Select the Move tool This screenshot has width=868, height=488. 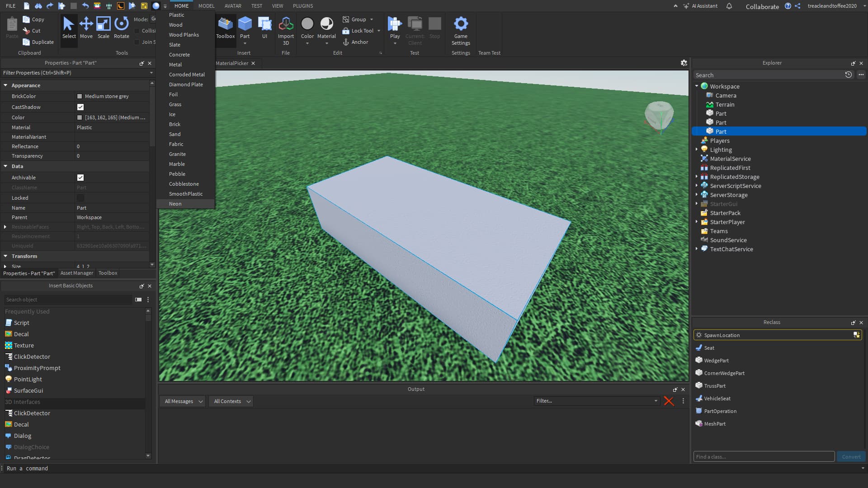[x=86, y=28]
